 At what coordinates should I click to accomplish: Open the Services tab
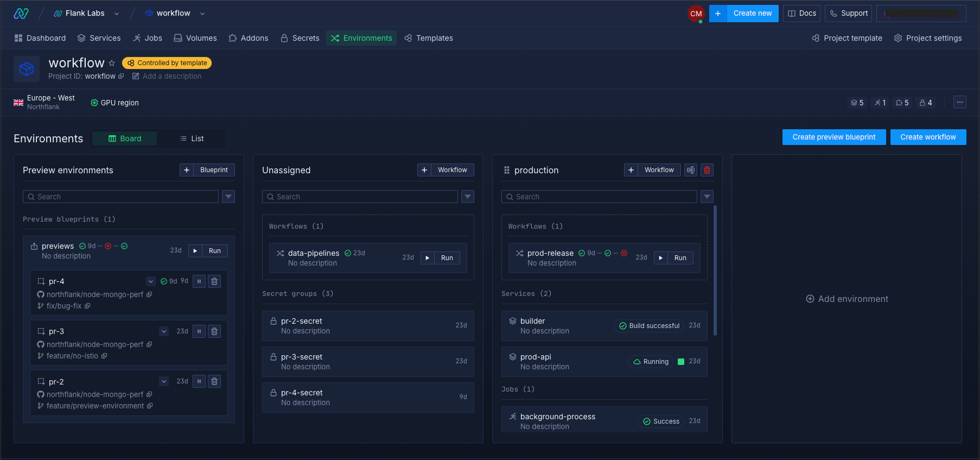(99, 38)
